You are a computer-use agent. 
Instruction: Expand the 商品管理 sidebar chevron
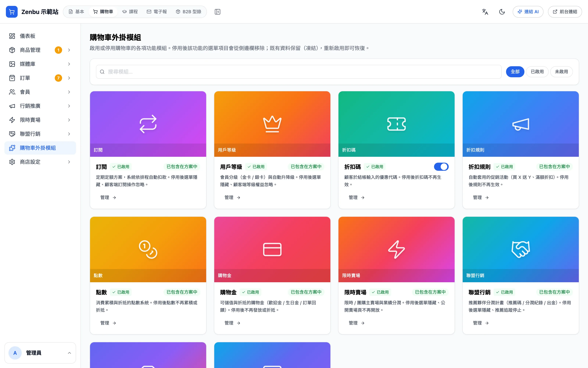click(x=69, y=50)
